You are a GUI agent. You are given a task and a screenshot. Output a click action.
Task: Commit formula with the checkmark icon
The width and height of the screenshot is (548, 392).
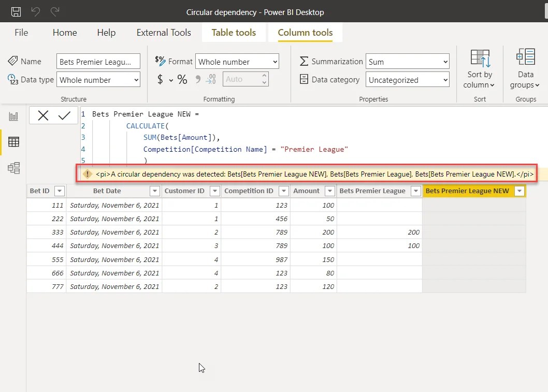click(x=64, y=115)
